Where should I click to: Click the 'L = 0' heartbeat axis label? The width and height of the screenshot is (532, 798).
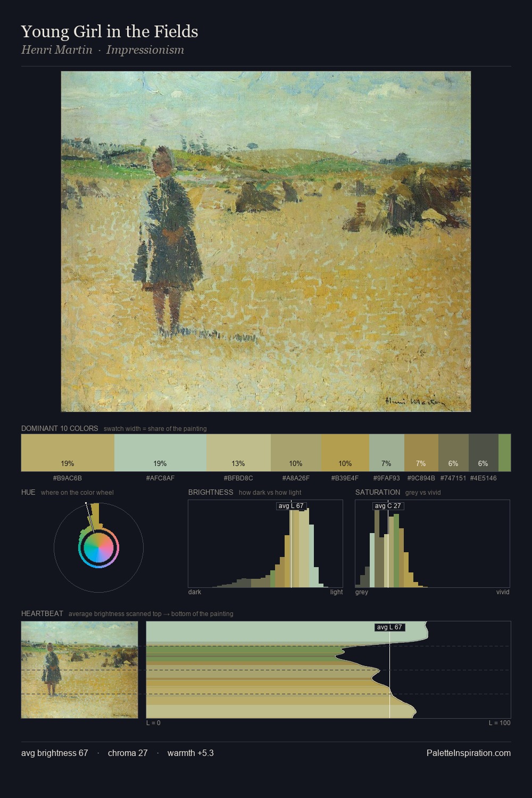click(x=153, y=723)
